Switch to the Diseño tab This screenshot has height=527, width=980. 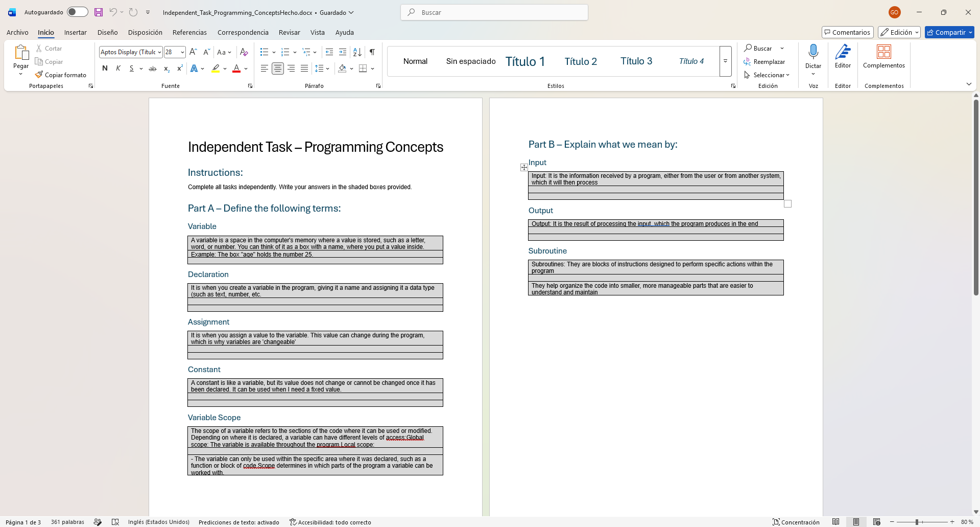[x=108, y=32]
